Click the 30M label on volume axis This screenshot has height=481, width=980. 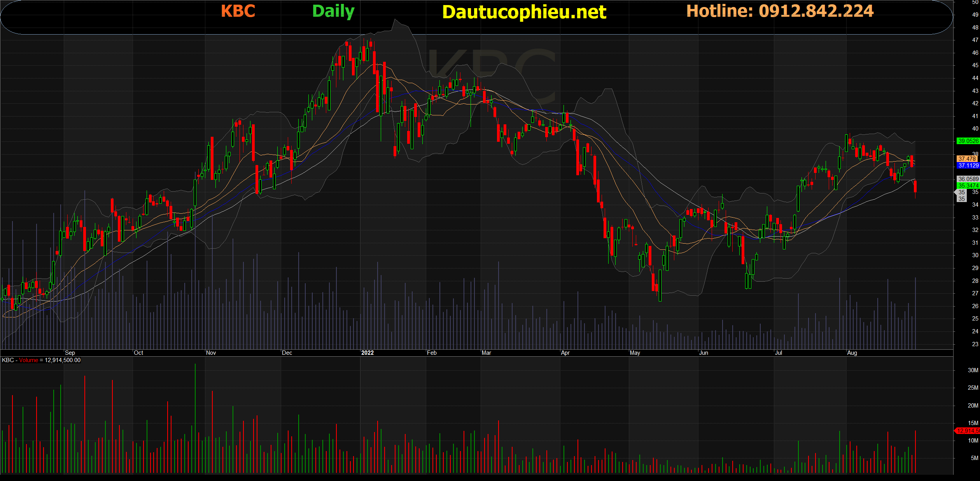tap(973, 370)
